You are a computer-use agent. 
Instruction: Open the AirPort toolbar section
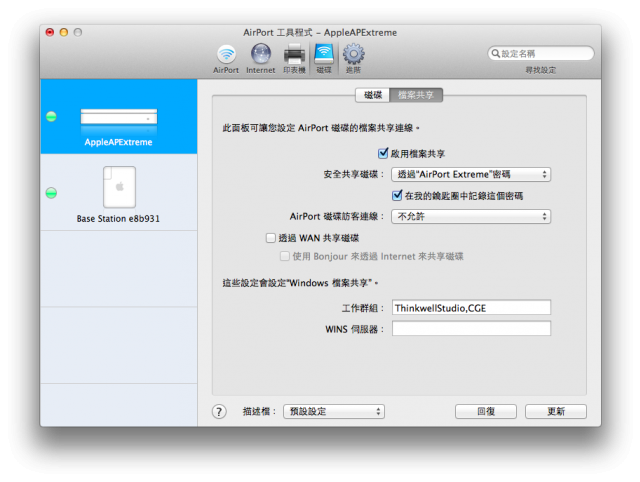tap(226, 59)
